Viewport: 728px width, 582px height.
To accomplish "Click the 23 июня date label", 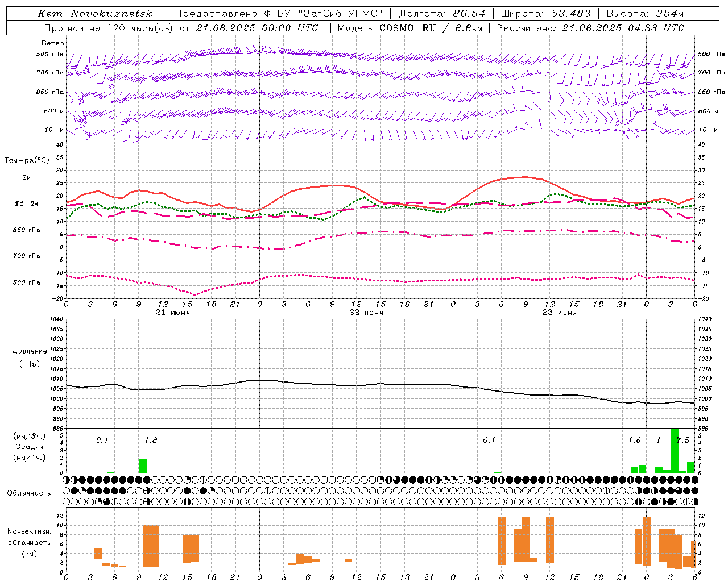I will pos(560,313).
